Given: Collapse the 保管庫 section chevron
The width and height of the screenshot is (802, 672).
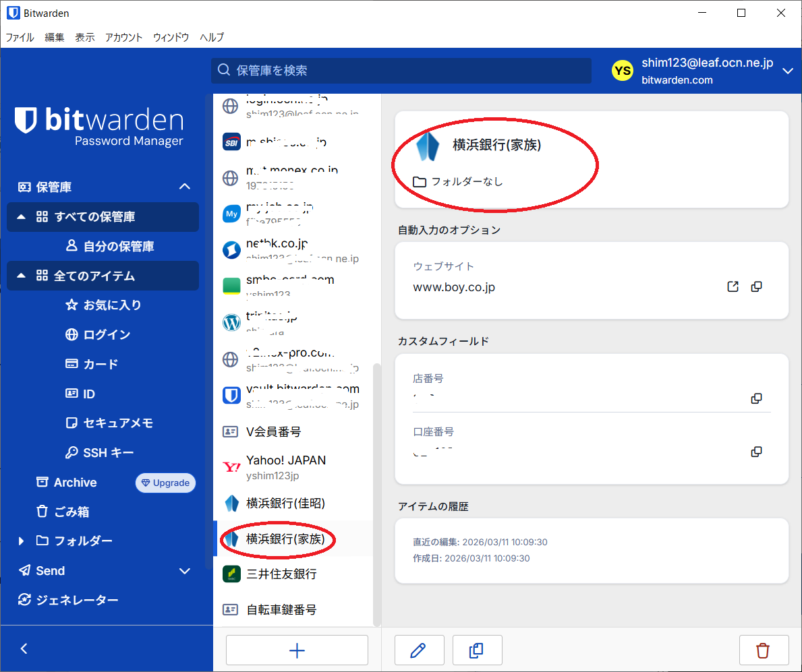Looking at the screenshot, I should coord(184,187).
